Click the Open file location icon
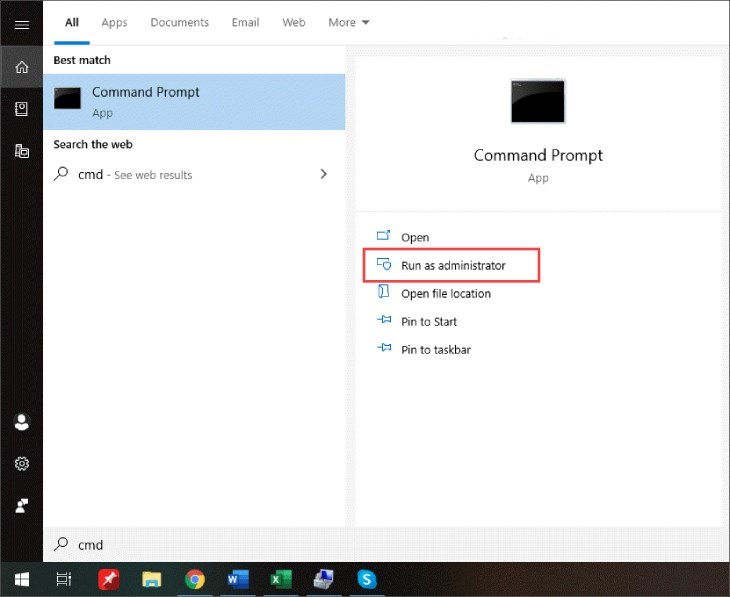The width and height of the screenshot is (730, 597). pyautogui.click(x=384, y=291)
